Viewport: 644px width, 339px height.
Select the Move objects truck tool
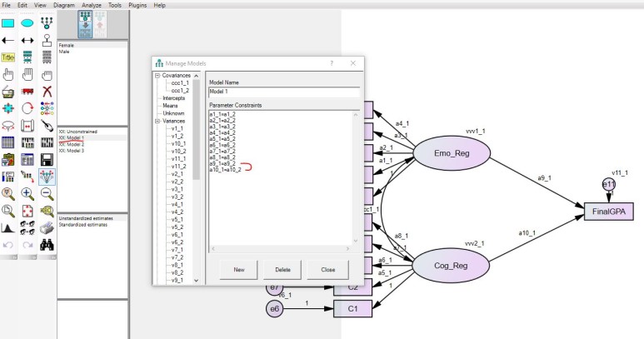pos(27,92)
